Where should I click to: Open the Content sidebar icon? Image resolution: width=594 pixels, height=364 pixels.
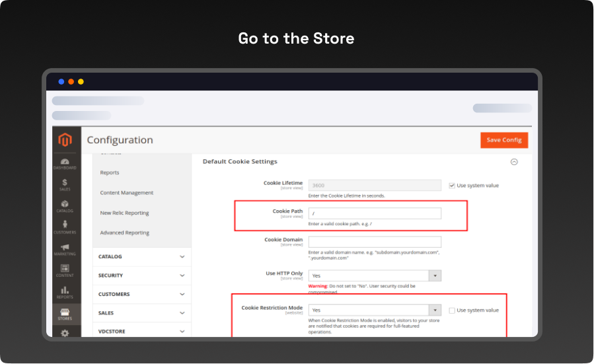click(x=65, y=270)
